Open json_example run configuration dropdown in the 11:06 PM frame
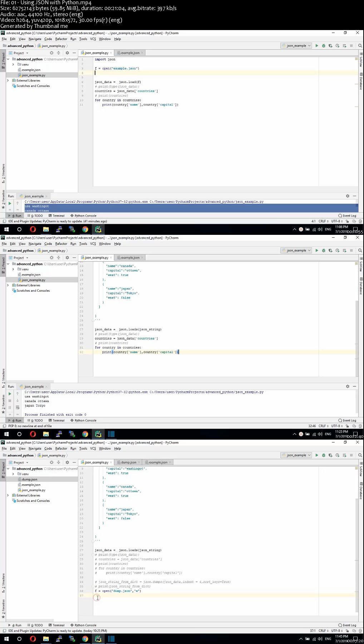The image size is (364, 644). (296, 46)
